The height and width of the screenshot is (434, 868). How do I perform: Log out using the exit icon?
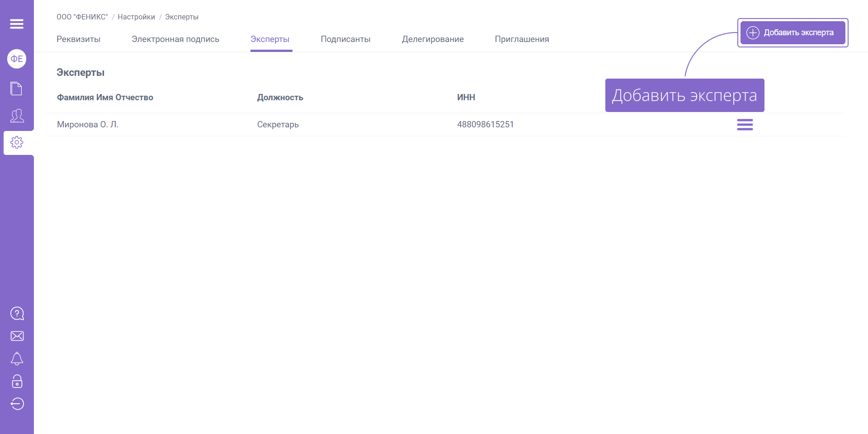click(17, 404)
